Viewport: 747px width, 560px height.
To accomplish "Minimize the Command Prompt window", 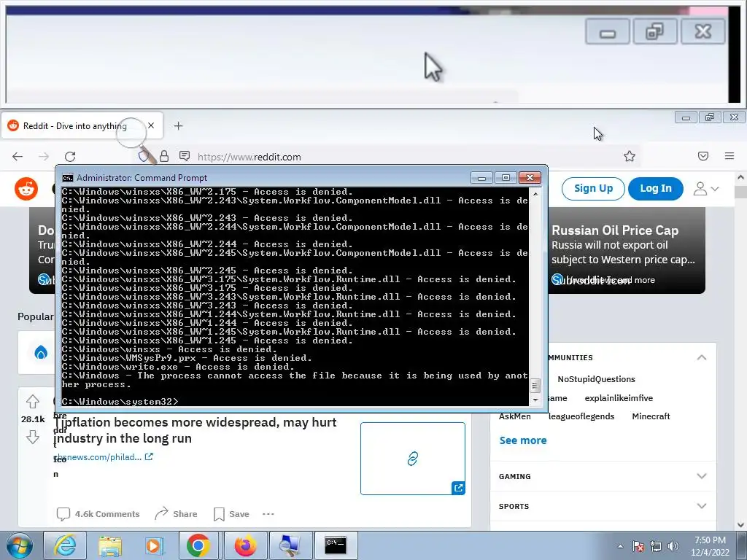I will pyautogui.click(x=481, y=178).
